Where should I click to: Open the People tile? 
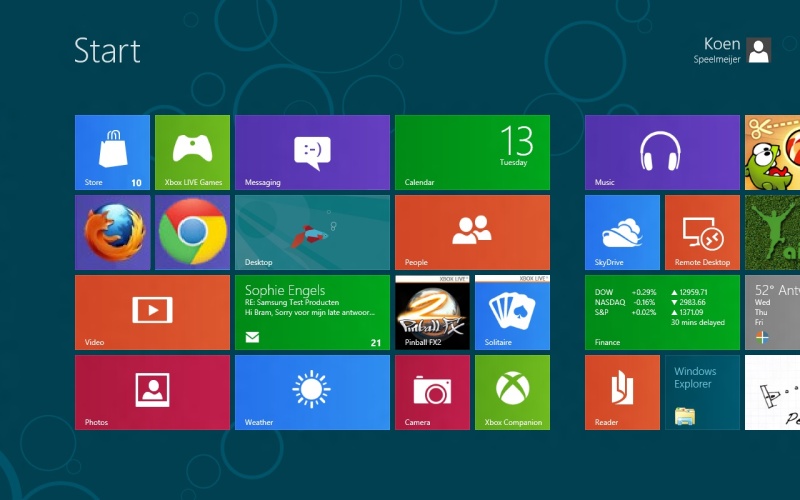(x=472, y=232)
